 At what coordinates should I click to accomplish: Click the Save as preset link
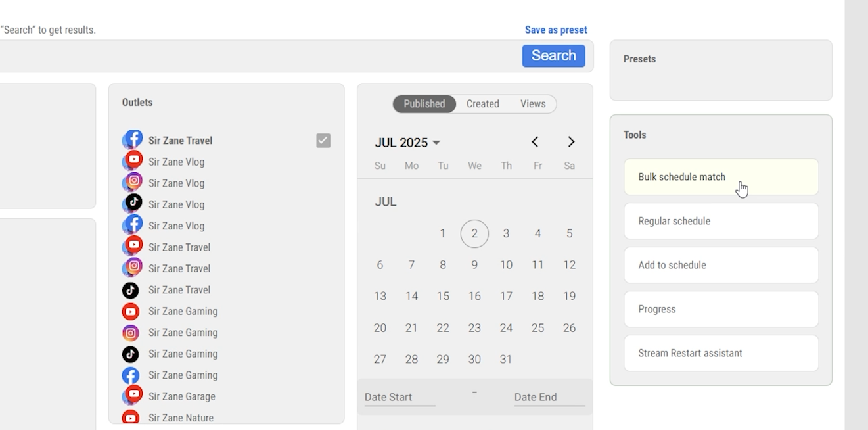point(556,30)
